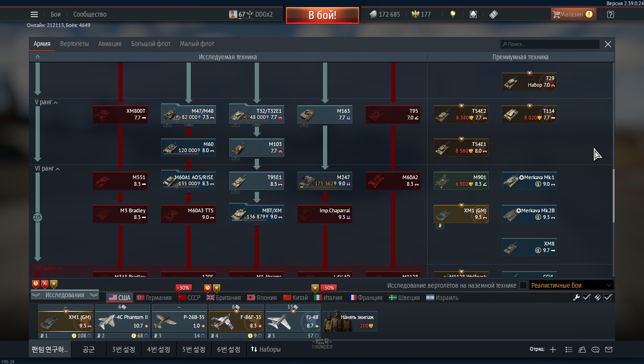Select the США nation tab
Viewport: 644px width, 364px height.
[119, 298]
